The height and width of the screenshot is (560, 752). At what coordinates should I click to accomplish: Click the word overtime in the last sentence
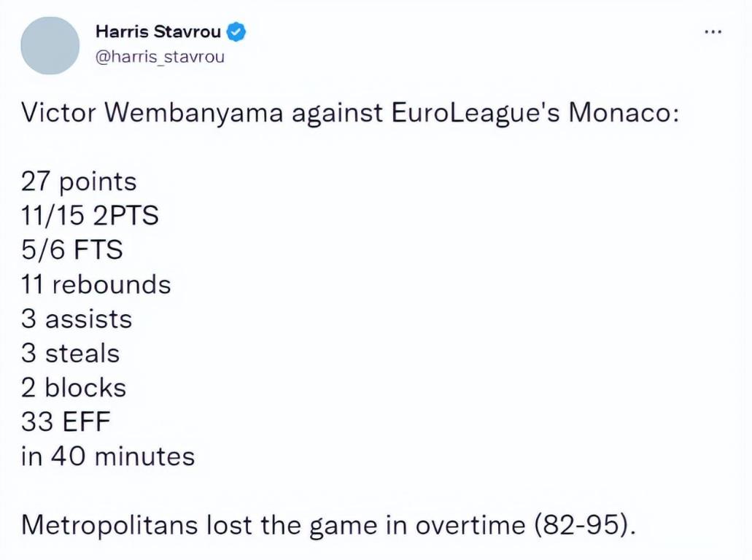click(470, 525)
